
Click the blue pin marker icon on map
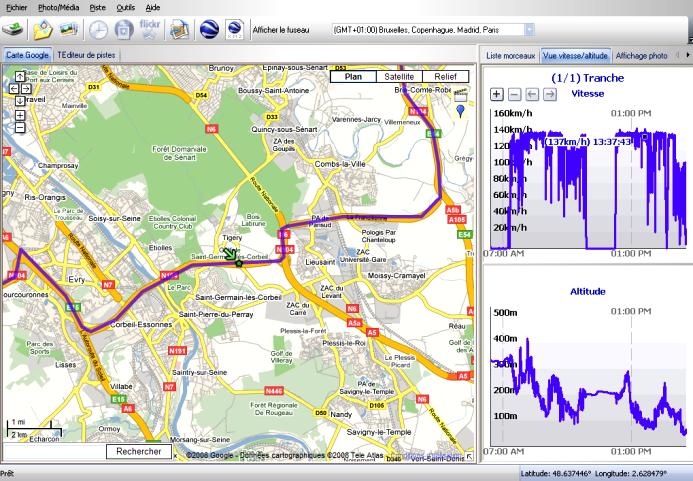[460, 111]
